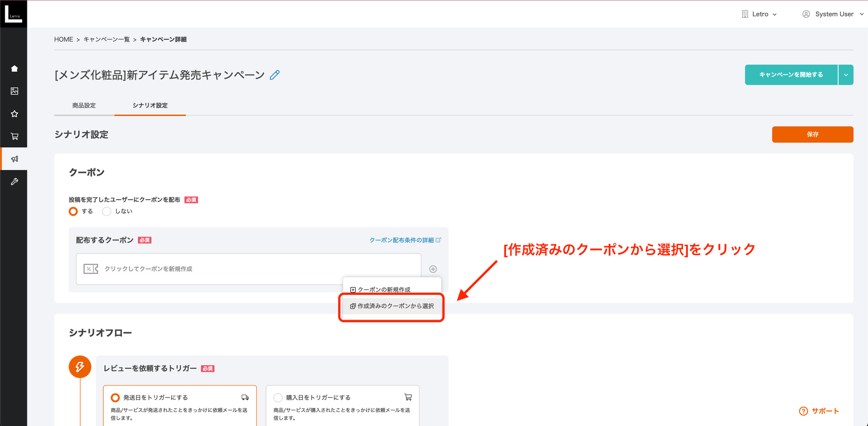Expand the chevron next to キャンペーンを開始する

[845, 74]
